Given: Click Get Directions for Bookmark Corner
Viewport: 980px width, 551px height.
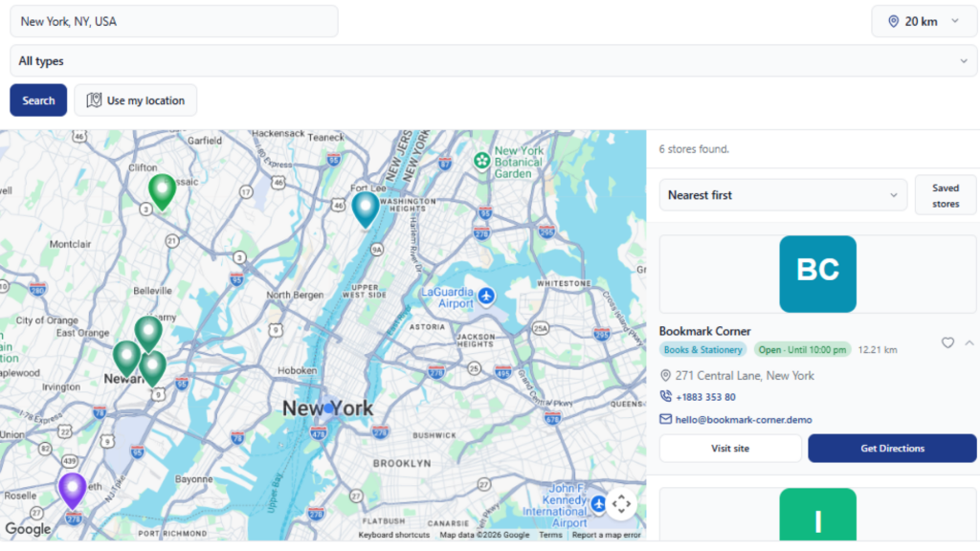Looking at the screenshot, I should pyautogui.click(x=892, y=448).
